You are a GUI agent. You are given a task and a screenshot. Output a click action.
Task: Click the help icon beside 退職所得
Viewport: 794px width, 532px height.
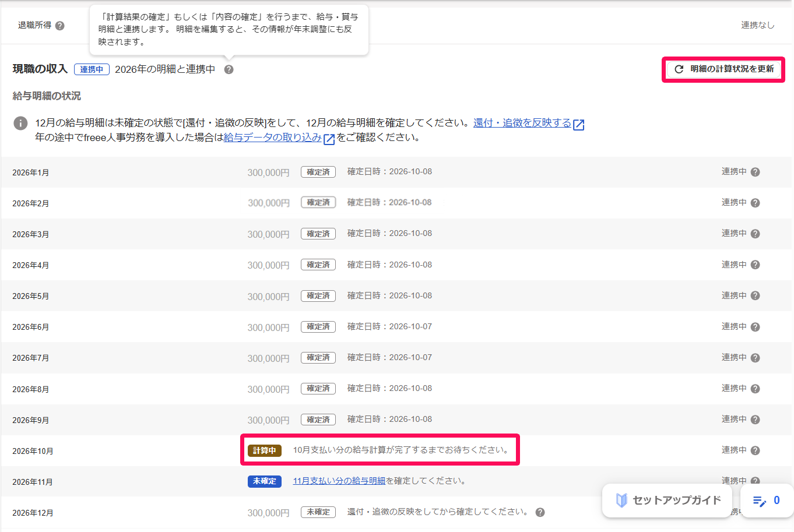pos(60,26)
